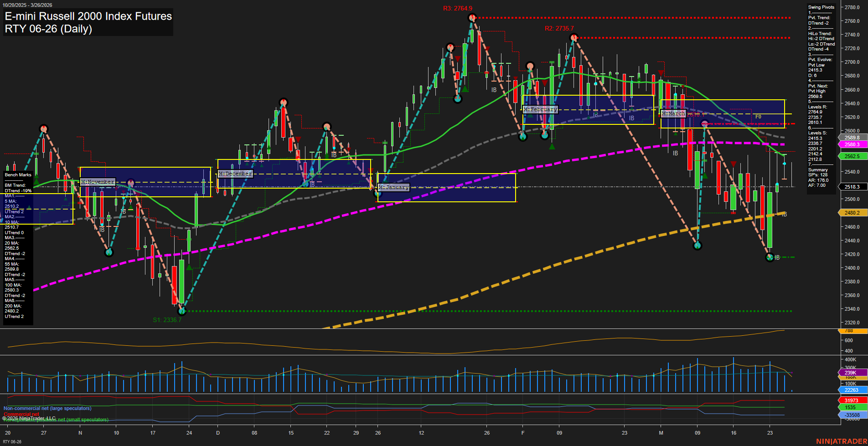The image size is (868, 446).
Task: Click the "N" November marker on the time axis
Action: 80,433
